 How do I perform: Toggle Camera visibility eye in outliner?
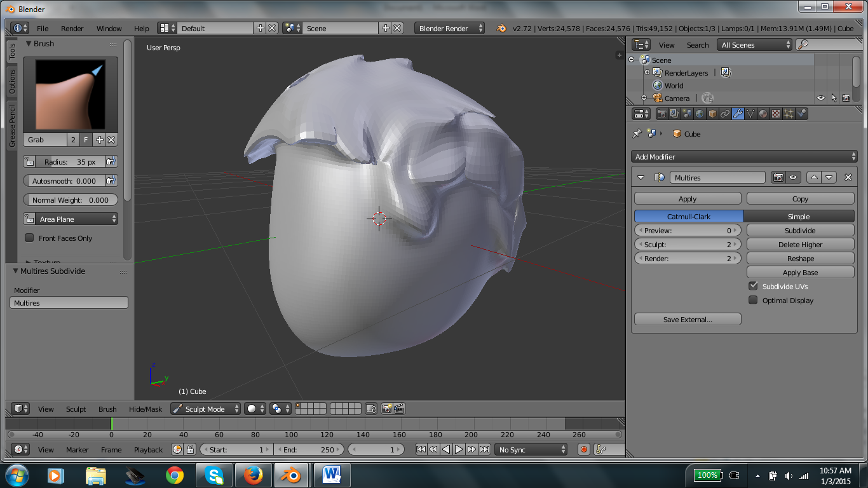(x=821, y=98)
